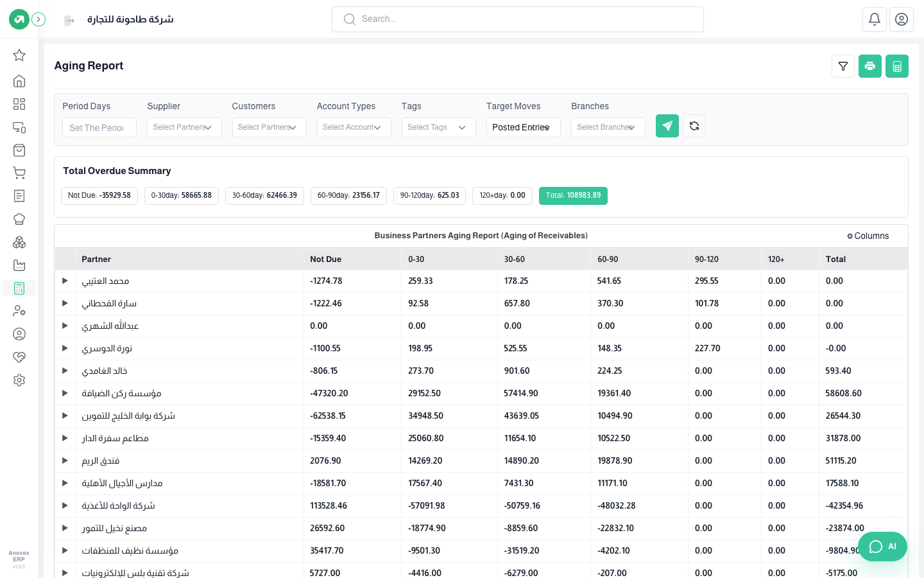Open settings gear in sidebar

19,380
